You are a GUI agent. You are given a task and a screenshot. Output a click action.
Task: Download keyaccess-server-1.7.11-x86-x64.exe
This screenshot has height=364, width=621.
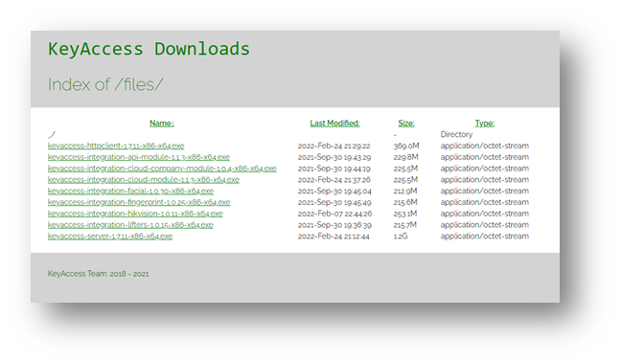(x=110, y=237)
